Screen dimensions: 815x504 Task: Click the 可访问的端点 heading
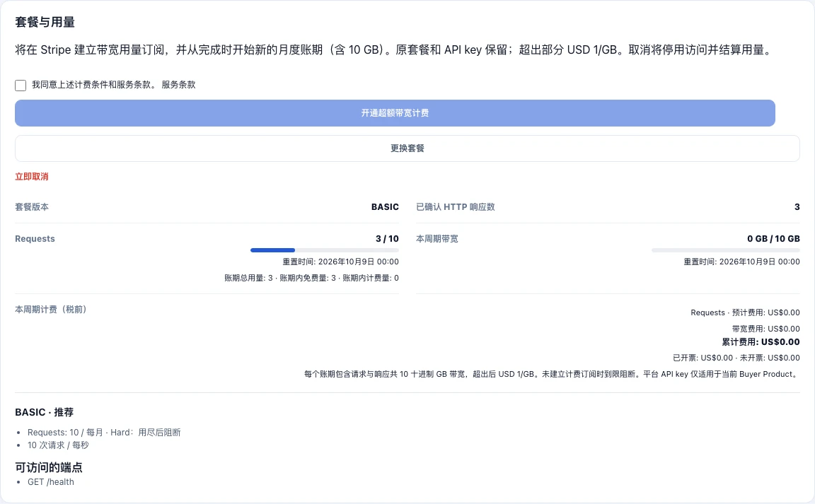49,468
